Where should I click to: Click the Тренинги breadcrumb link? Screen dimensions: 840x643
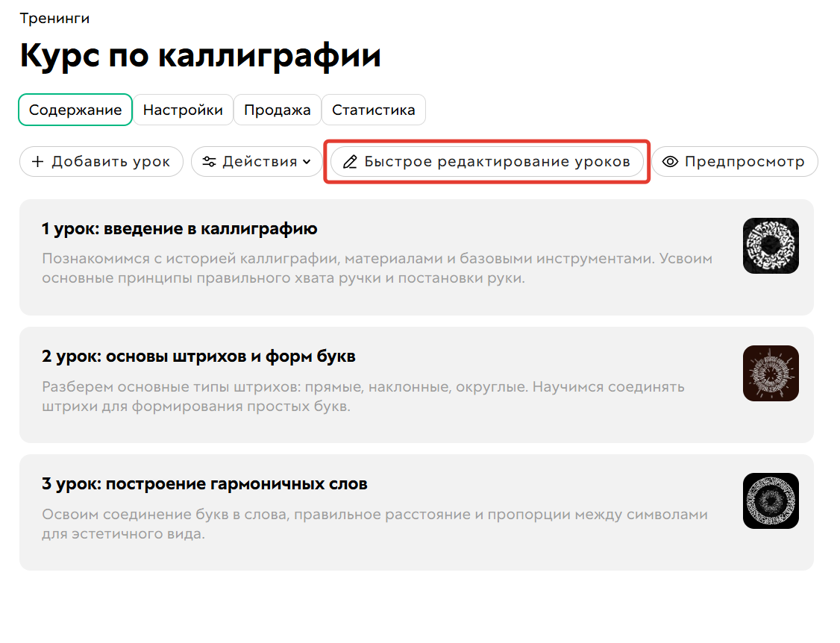(55, 18)
